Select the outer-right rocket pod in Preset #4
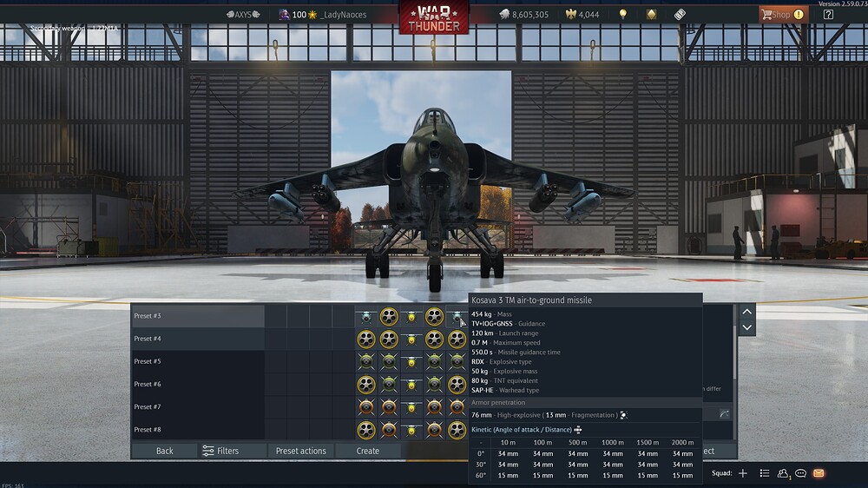 pyautogui.click(x=457, y=339)
